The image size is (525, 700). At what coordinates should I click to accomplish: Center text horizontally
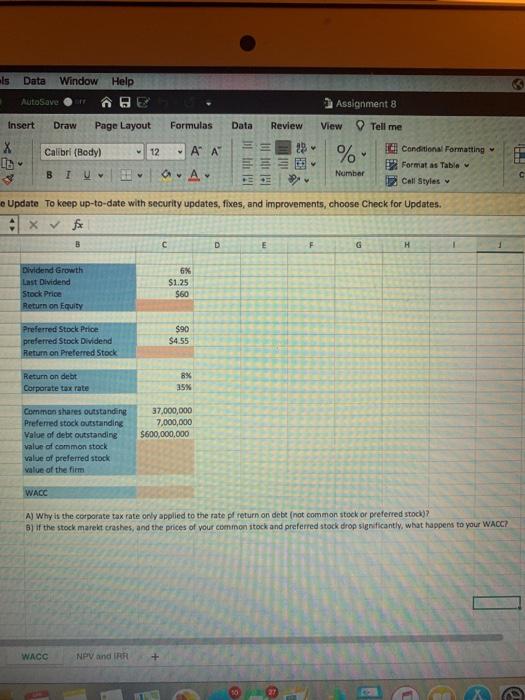(266, 164)
